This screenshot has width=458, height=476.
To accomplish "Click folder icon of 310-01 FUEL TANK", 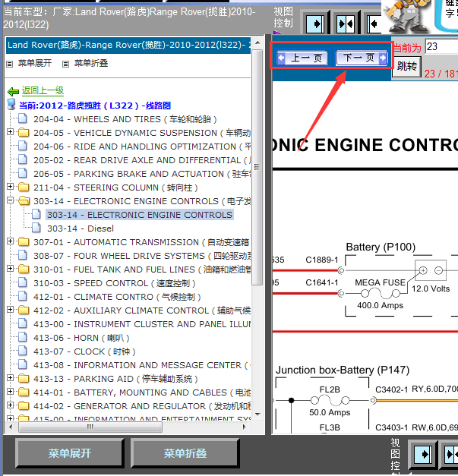I will coord(24,269).
